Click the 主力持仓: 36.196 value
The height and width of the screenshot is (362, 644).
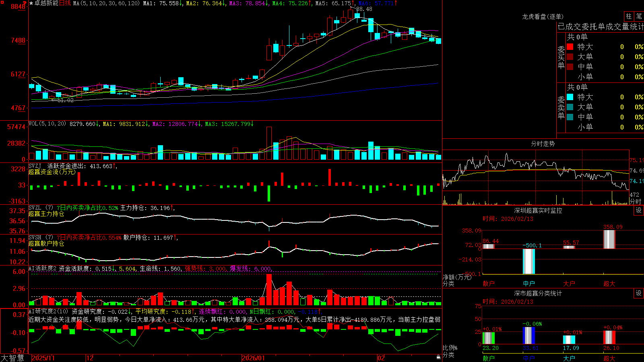click(145, 208)
